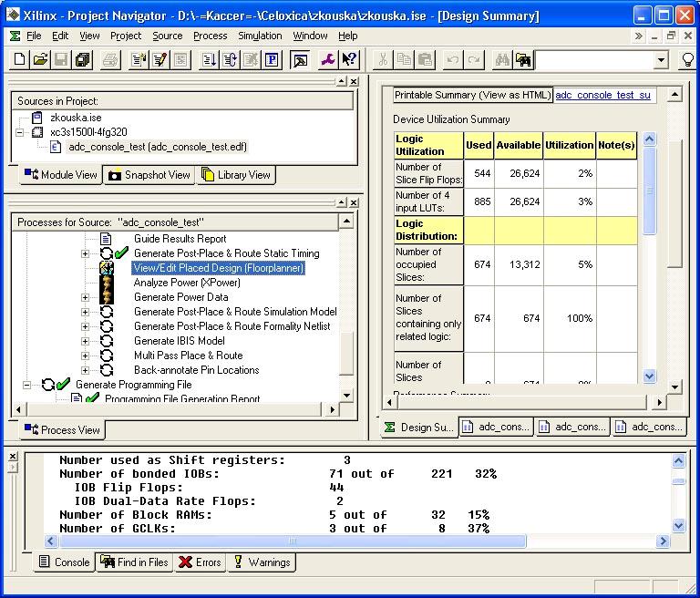Click the Redo arrow toolbar icon

474,59
